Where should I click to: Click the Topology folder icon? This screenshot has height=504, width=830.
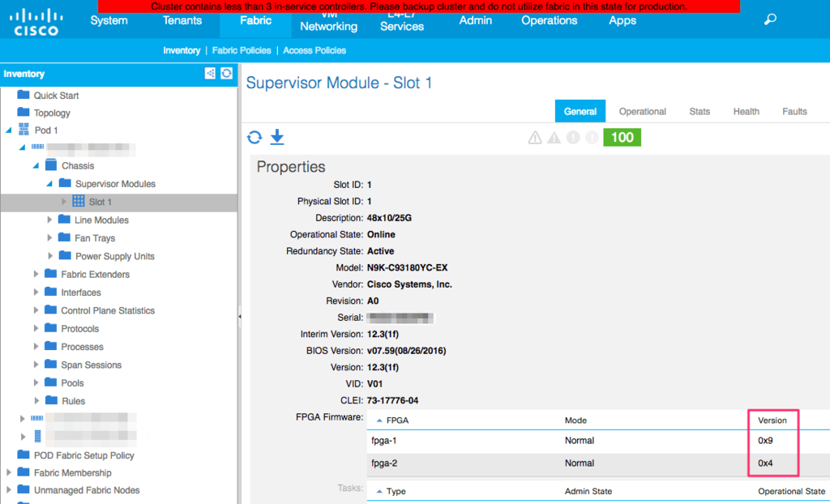24,113
